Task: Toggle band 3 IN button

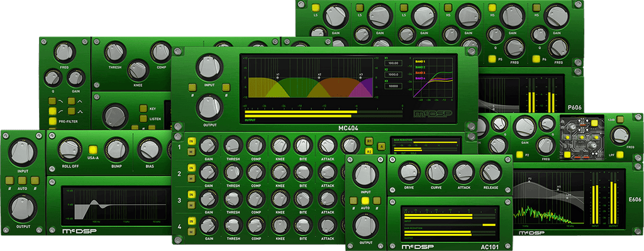Action: pyautogui.click(x=191, y=194)
